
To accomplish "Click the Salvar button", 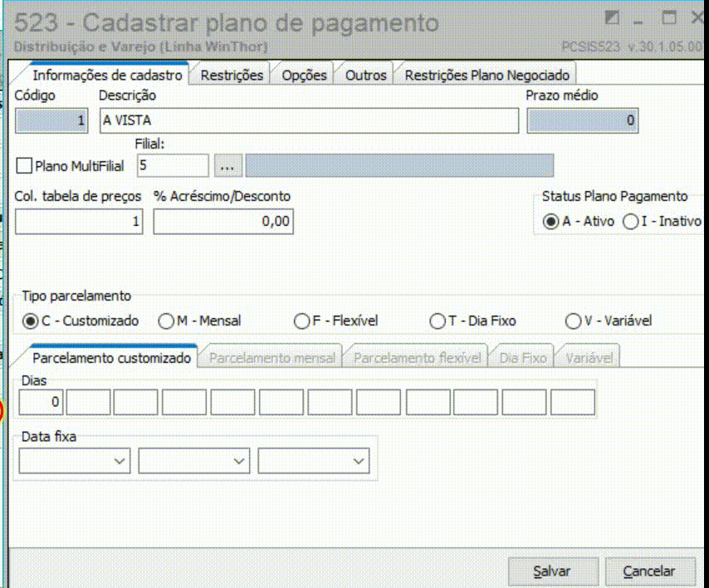I will point(553,571).
